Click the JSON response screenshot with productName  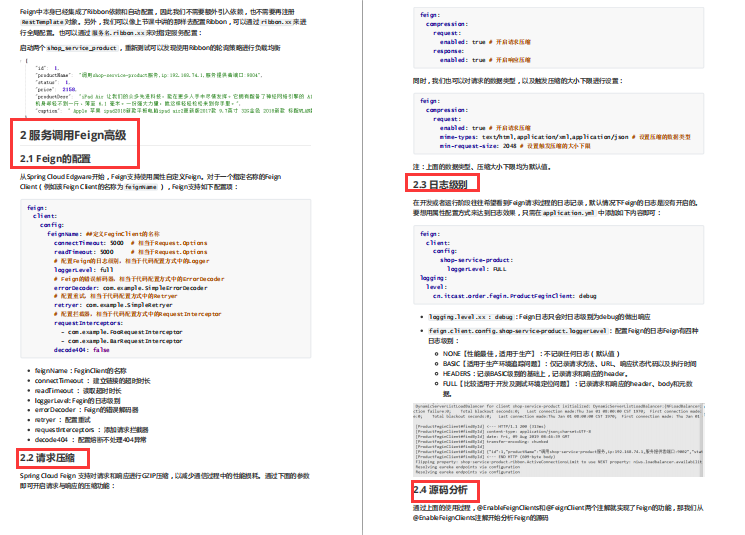pos(167,86)
